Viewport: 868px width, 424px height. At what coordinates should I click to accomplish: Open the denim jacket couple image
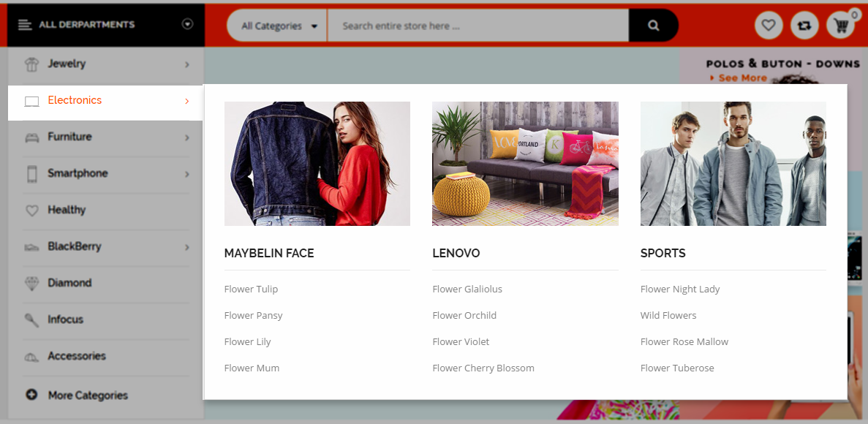(x=317, y=164)
